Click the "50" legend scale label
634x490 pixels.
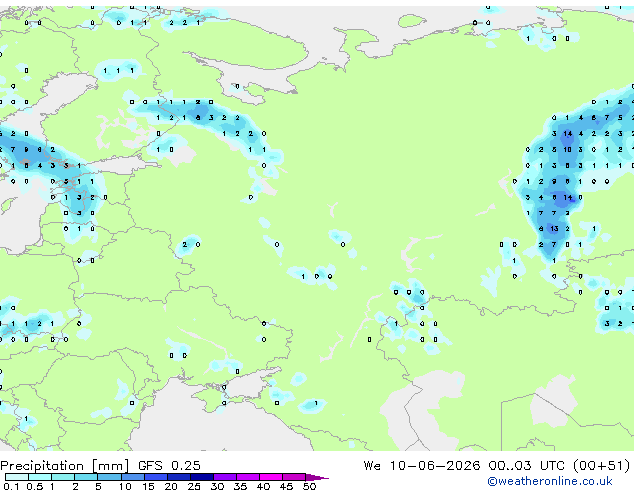(x=309, y=486)
